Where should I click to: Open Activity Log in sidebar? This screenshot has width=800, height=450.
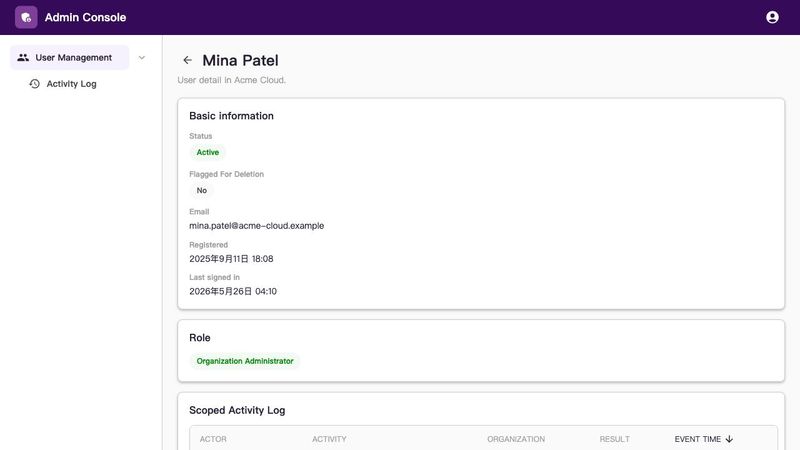coord(71,84)
